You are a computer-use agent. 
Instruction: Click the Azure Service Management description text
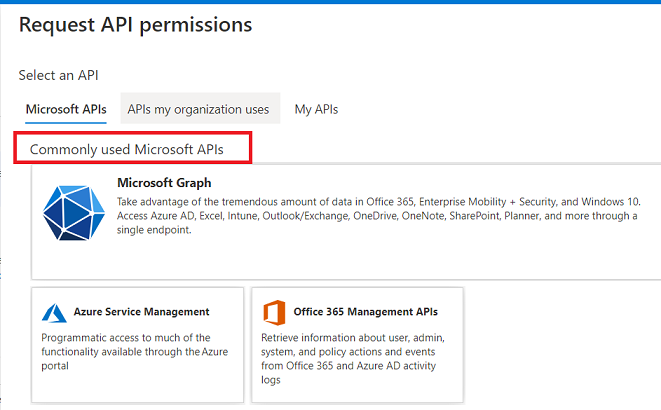[x=134, y=351]
